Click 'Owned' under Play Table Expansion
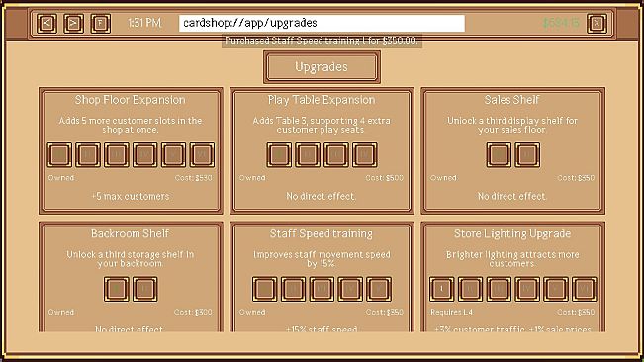644x362 pixels. (x=252, y=178)
